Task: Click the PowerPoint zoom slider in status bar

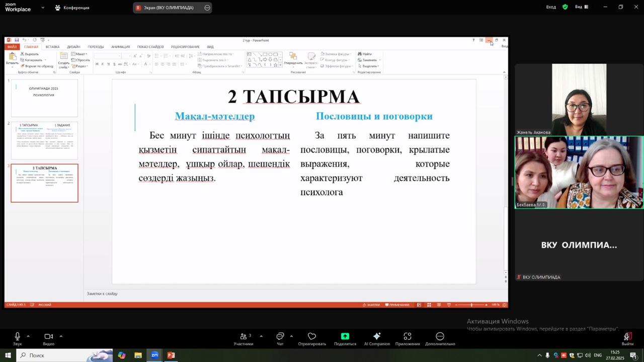Action: pos(471,305)
